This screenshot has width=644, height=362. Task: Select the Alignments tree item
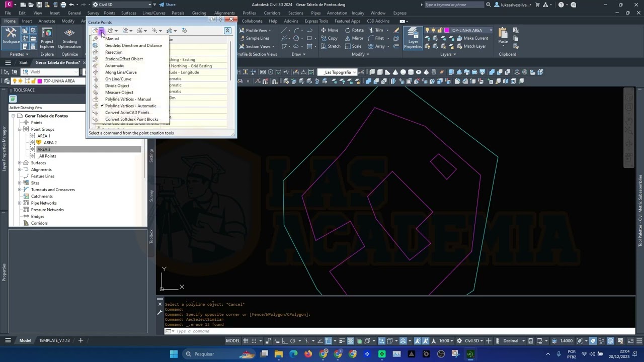[x=41, y=169]
